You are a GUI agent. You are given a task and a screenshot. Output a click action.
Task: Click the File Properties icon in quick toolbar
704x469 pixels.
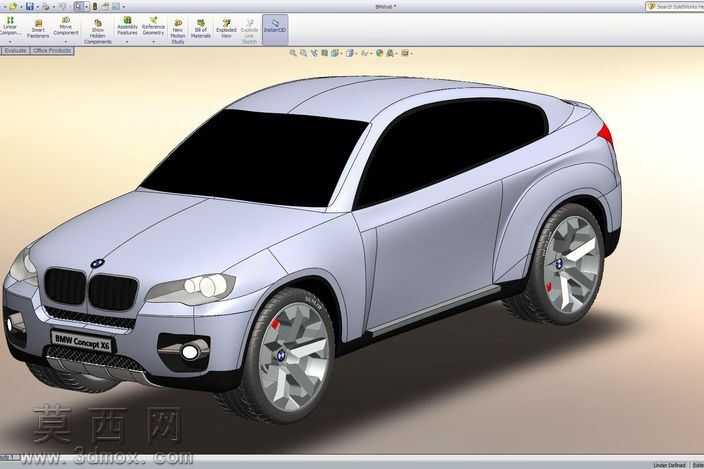click(x=106, y=6)
